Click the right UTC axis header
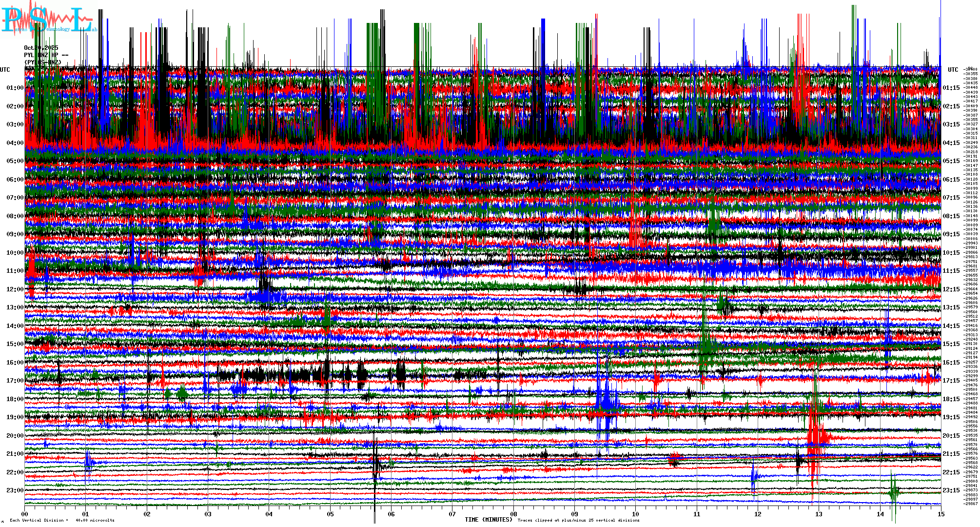Image resolution: width=980 pixels, height=527 pixels. tap(953, 70)
